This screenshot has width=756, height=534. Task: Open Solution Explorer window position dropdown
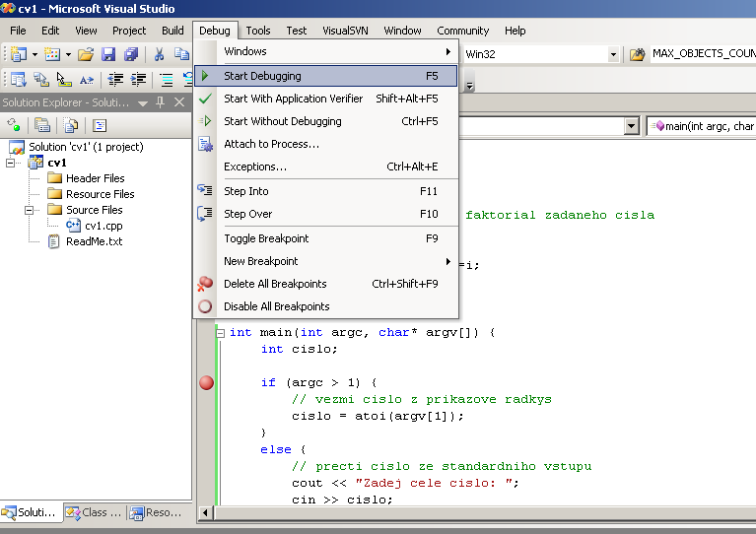(143, 102)
